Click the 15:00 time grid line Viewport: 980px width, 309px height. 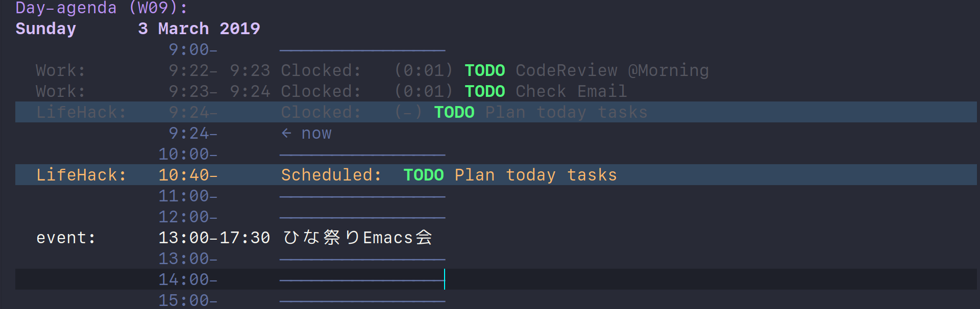(362, 300)
